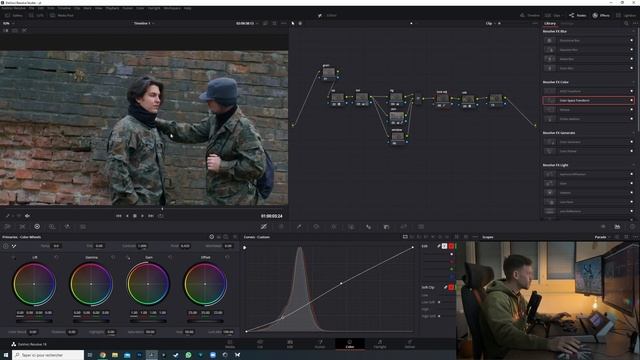
Task: Open the LUTs browser
Action: (36, 15)
